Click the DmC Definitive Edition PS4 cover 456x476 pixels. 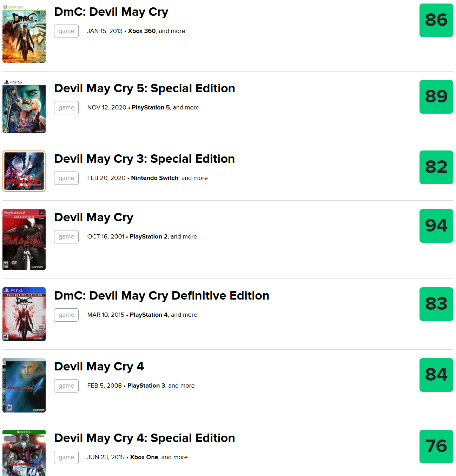pos(24,314)
